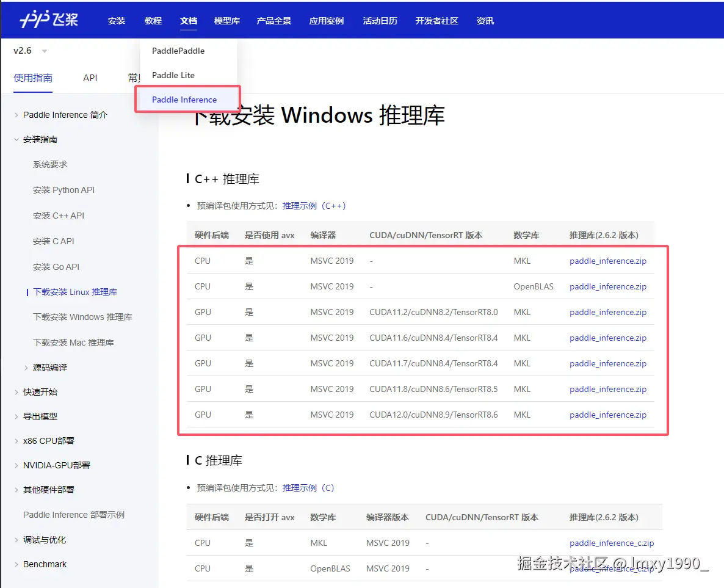
Task: Open the 开发者社区 nav item
Action: (437, 21)
